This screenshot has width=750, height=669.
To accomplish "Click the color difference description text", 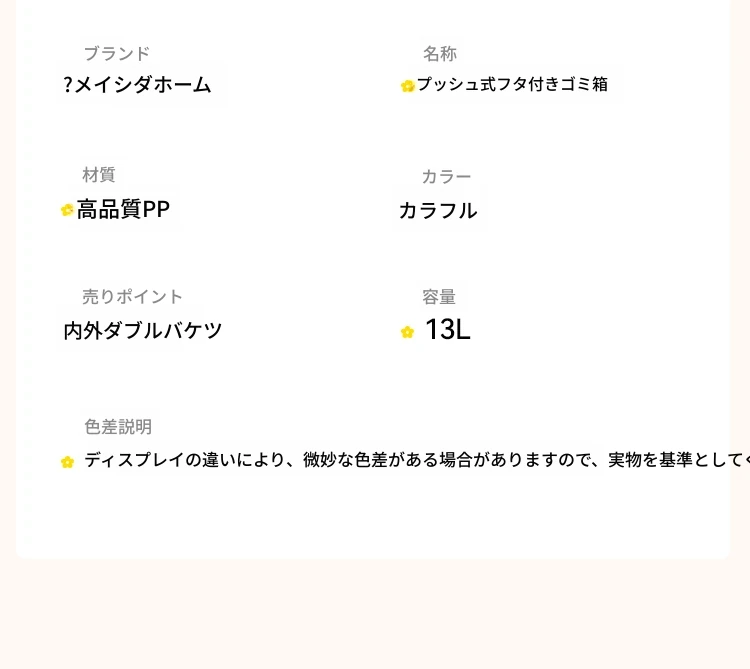I will pos(416,460).
